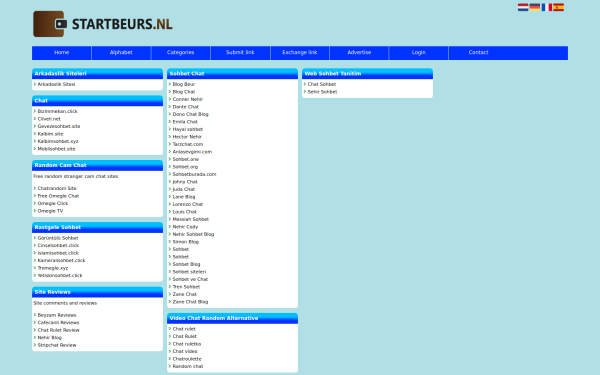Go to the Alphabet menu item
Viewport: 600px width, 375px height.
point(121,52)
